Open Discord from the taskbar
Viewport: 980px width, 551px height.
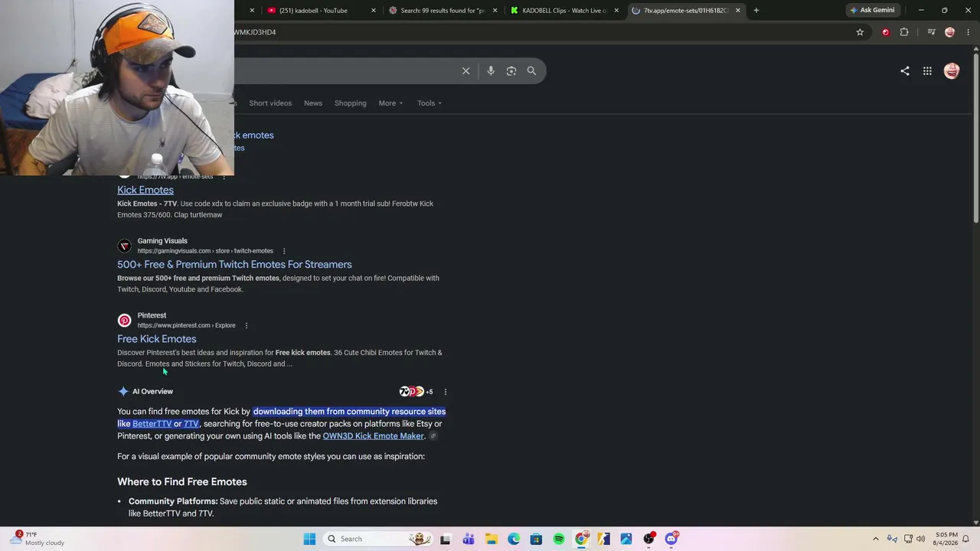pyautogui.click(x=671, y=539)
